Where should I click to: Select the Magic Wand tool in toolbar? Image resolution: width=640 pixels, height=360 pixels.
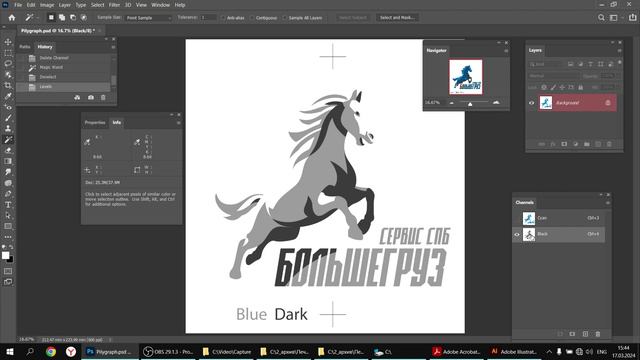(8, 140)
